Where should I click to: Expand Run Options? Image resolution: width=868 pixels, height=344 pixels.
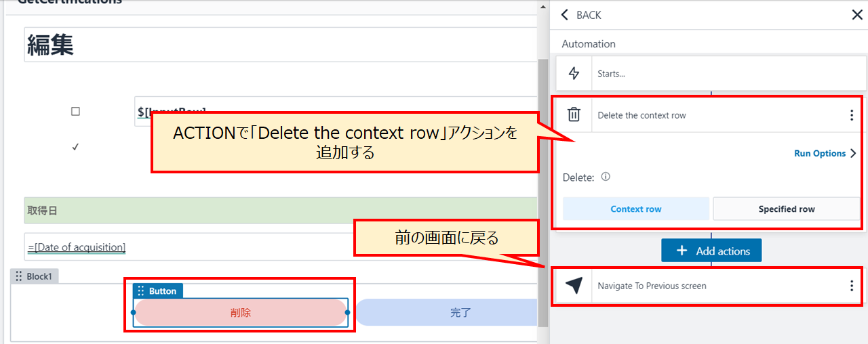pos(825,153)
